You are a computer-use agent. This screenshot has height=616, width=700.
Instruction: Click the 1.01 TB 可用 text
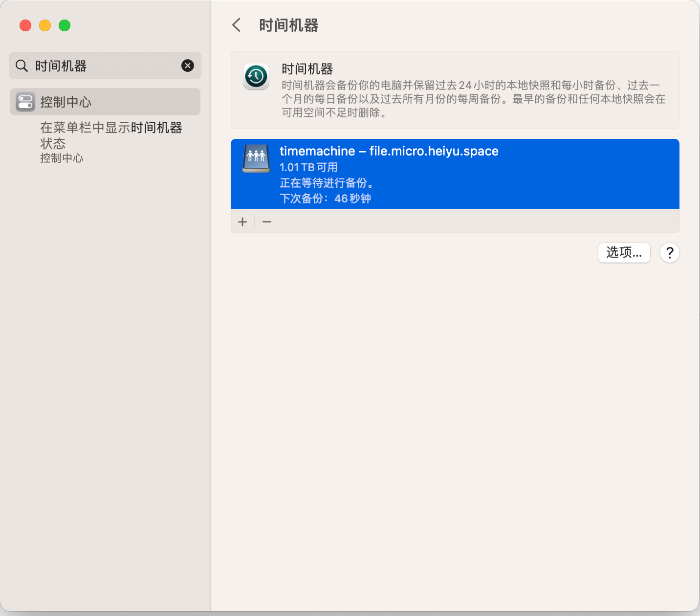tap(308, 167)
